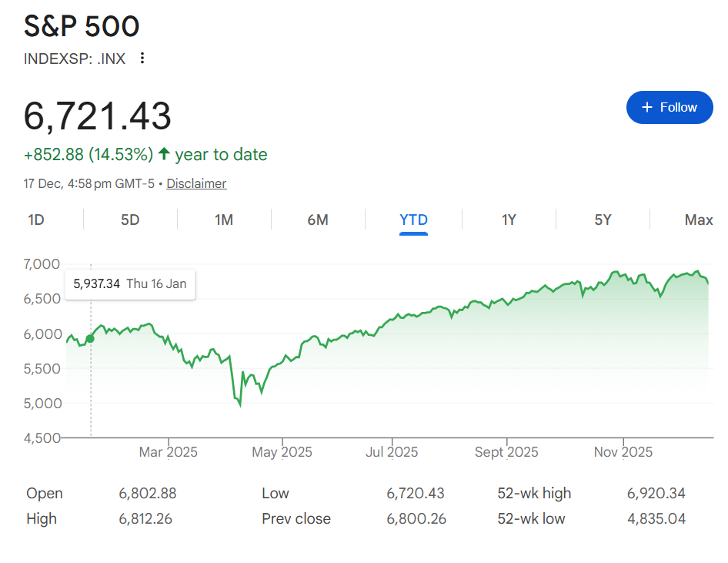Click the 5,937.34 Thu 16 Jan tooltip
The height and width of the screenshot is (563, 728).
130,284
